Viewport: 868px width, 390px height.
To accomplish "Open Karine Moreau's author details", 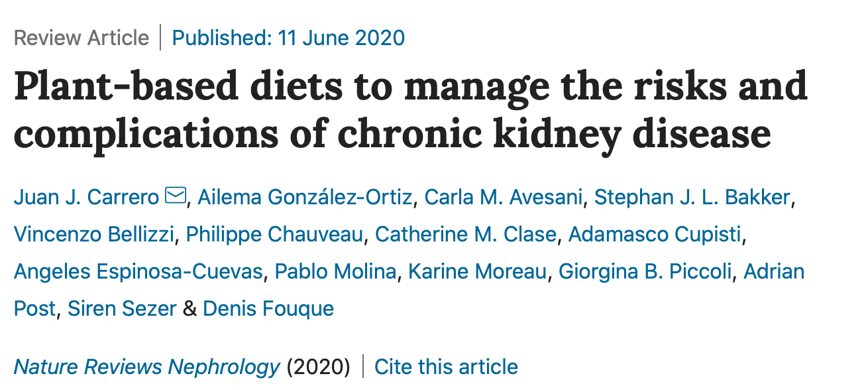I will pyautogui.click(x=478, y=271).
